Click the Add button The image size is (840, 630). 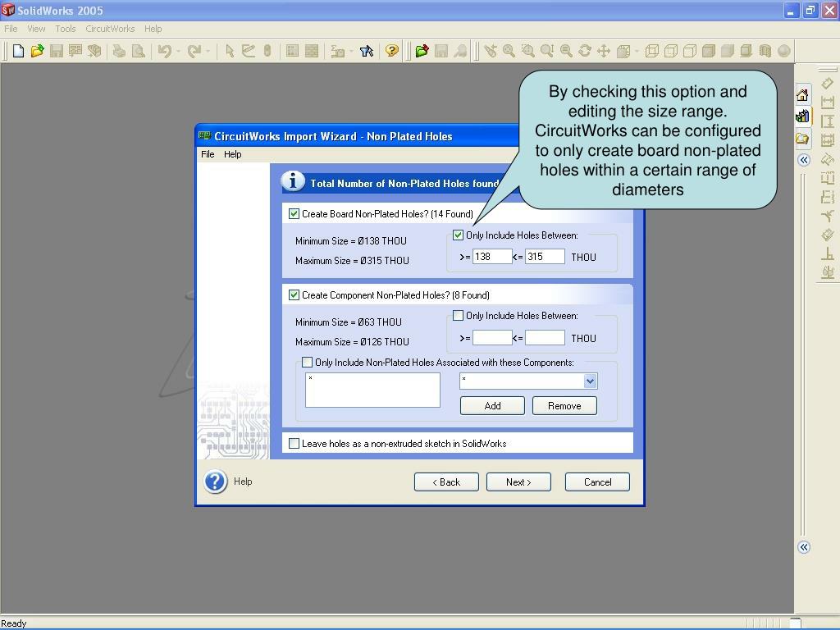[492, 405]
